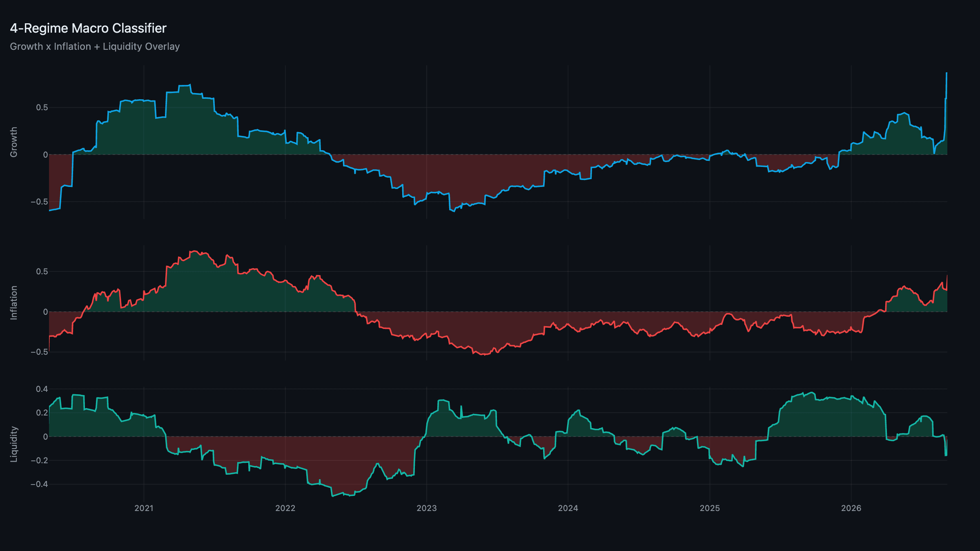
Task: Click the "0.4" tick on Liquidity axis
Action: [x=42, y=389]
